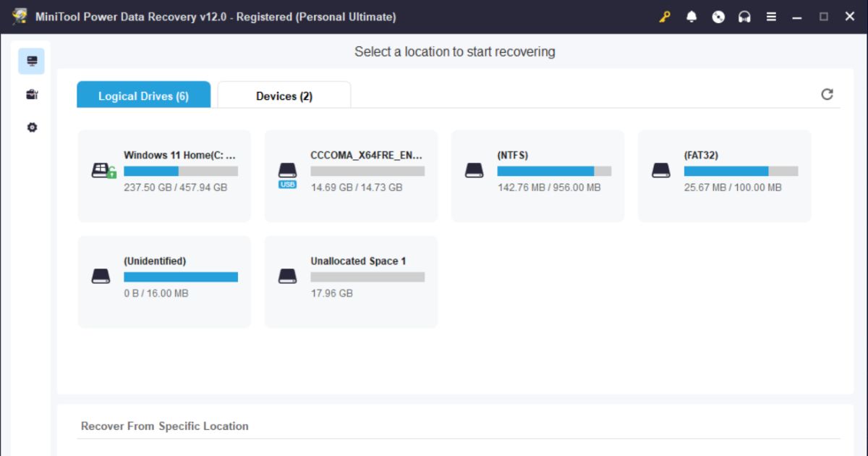Open the registration key icon
The width and height of the screenshot is (868, 456).
click(x=665, y=17)
